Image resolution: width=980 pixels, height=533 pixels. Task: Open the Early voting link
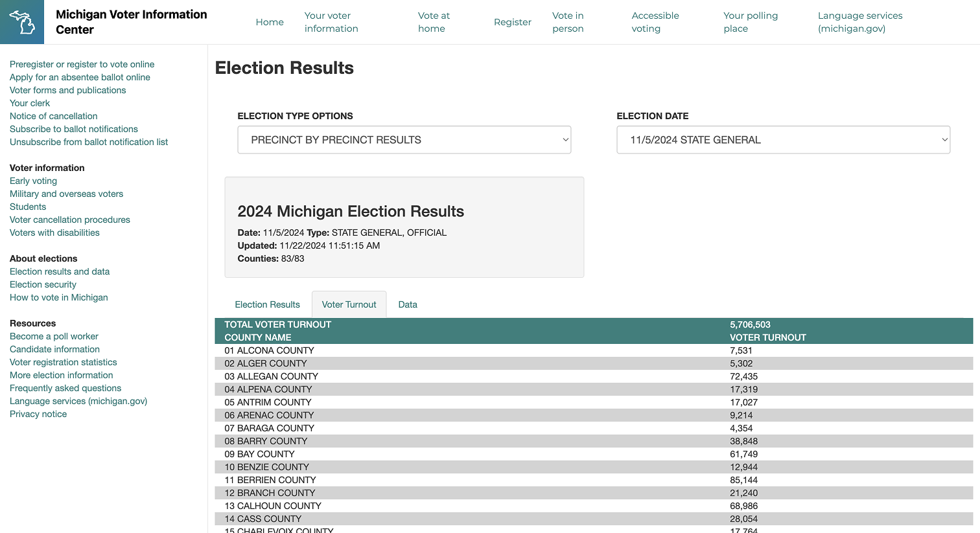click(33, 181)
